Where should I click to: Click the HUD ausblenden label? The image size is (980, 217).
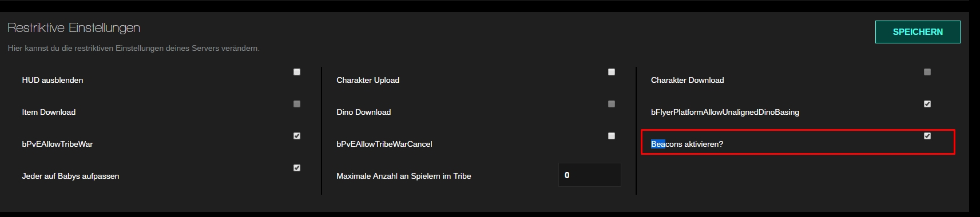(x=53, y=80)
